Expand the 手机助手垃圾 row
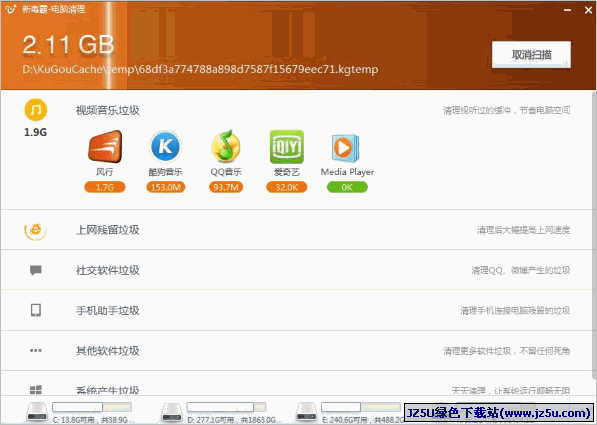The image size is (597, 425). 297,310
